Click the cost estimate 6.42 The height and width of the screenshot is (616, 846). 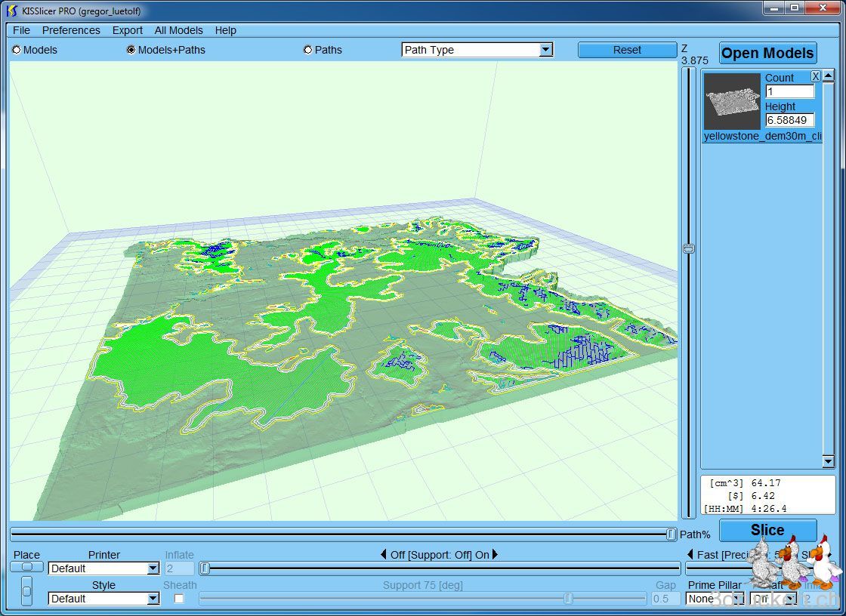(x=763, y=495)
